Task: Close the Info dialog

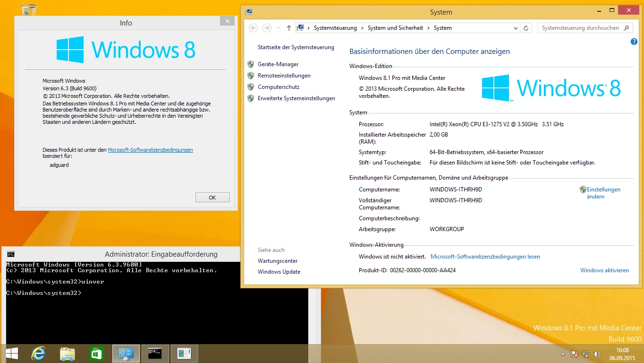Action: (228, 21)
